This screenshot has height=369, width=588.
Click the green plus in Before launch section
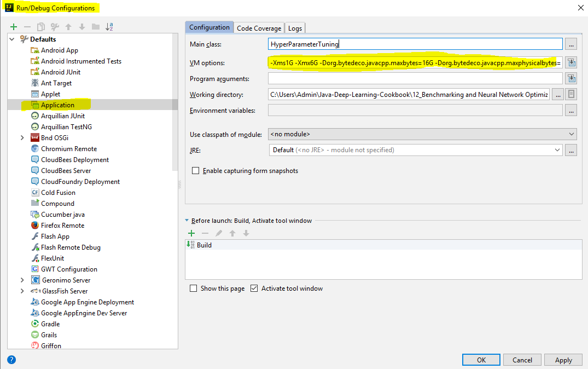pyautogui.click(x=191, y=233)
